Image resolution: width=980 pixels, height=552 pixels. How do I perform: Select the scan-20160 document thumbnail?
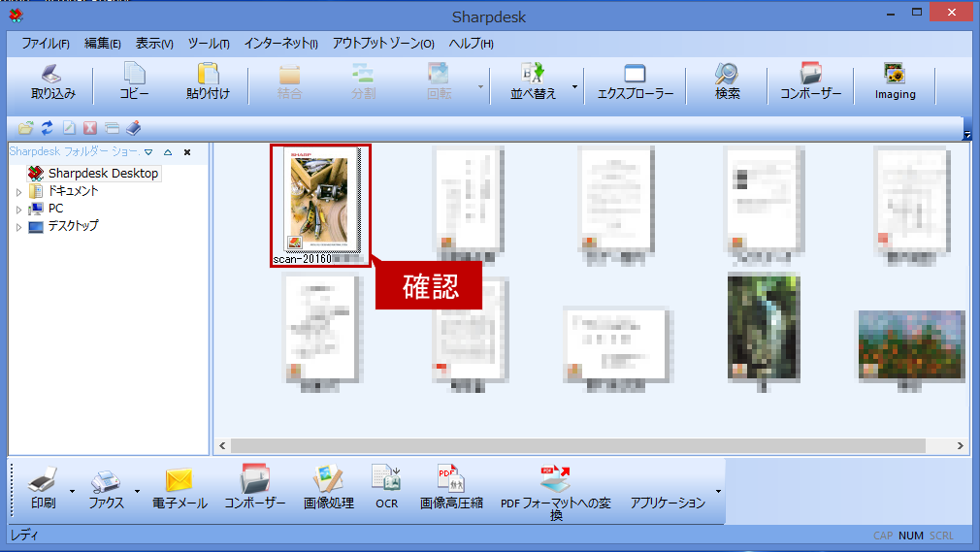[x=320, y=206]
